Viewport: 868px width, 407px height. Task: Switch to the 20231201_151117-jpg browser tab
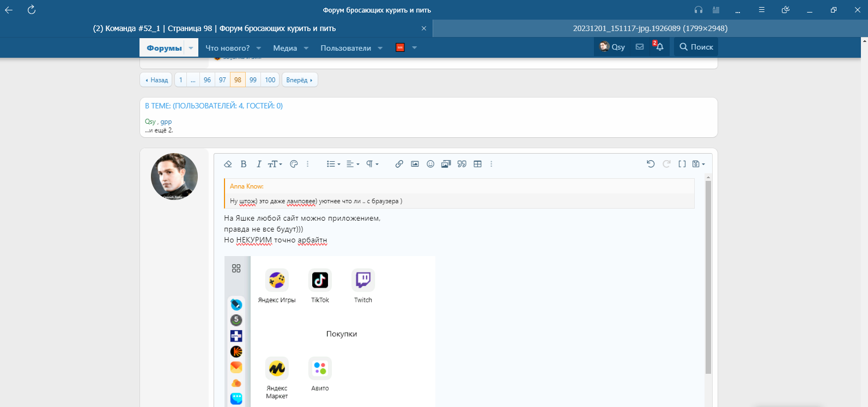[x=650, y=28]
